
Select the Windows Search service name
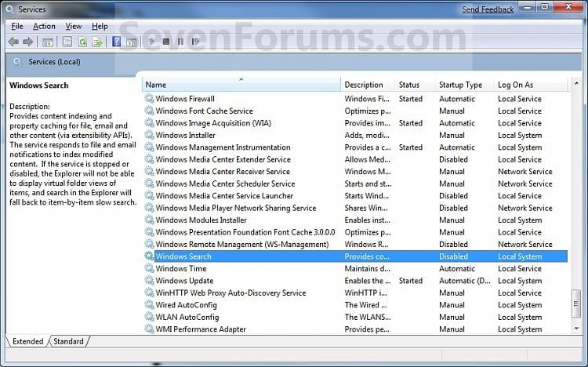click(183, 256)
